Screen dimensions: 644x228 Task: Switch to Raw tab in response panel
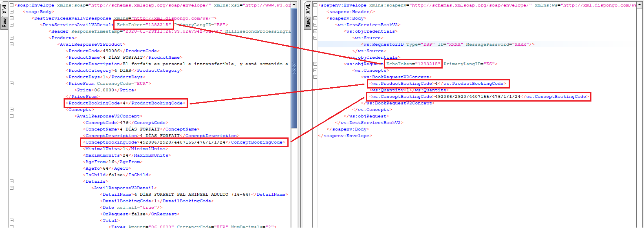4,22
